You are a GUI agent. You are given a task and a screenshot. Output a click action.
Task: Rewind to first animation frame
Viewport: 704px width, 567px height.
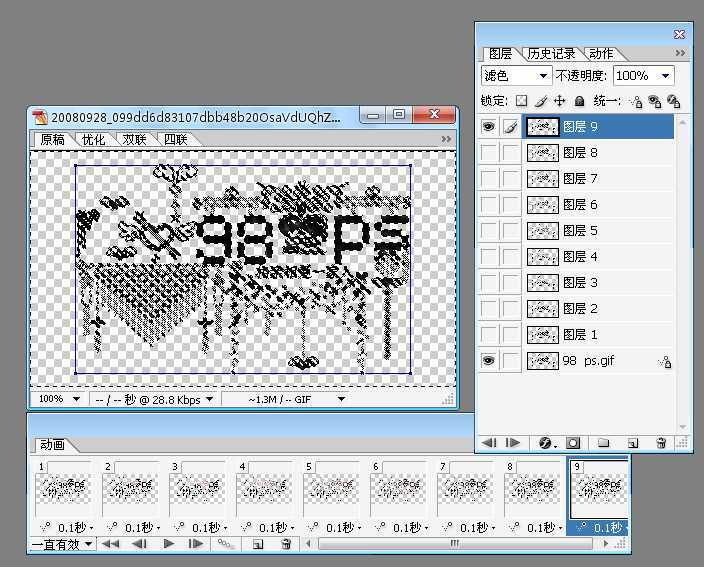pos(112,544)
